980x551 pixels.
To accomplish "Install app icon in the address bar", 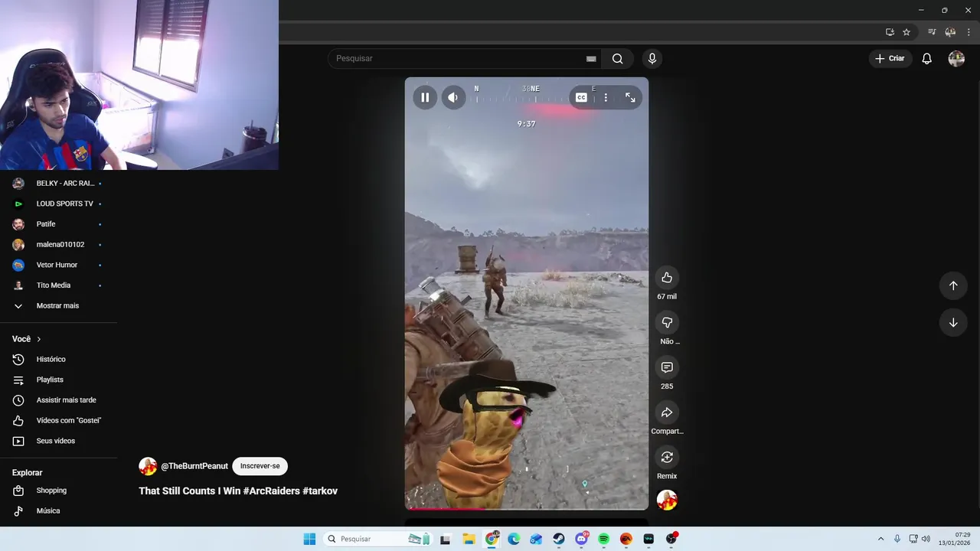I will 890,32.
